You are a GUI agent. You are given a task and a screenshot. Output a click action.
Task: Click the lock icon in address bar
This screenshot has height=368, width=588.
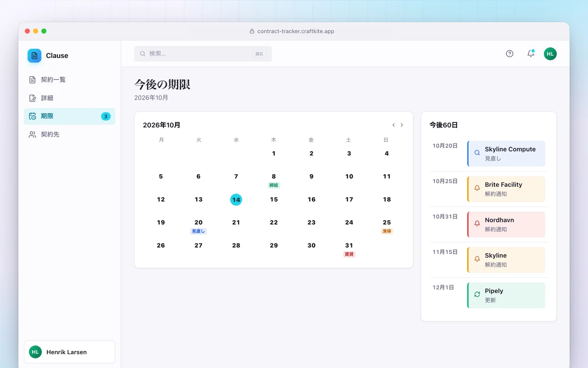tap(252, 31)
